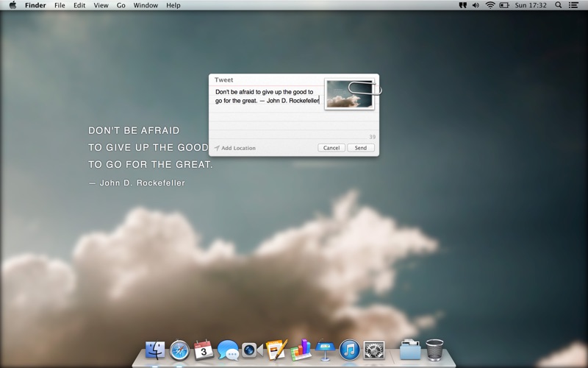The height and width of the screenshot is (368, 588).
Task: Launch Safari from the dock
Action: [x=179, y=350]
